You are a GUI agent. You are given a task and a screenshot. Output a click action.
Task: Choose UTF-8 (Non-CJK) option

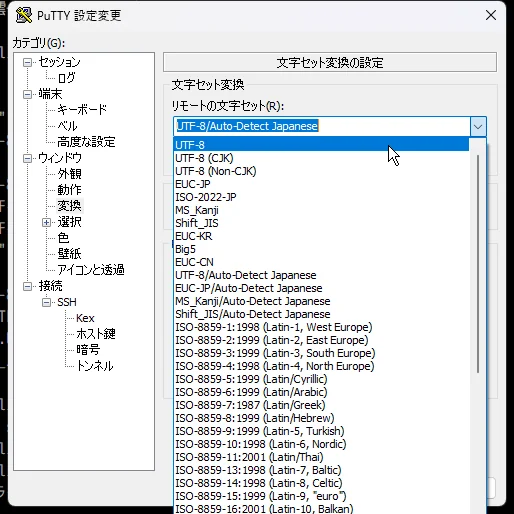pyautogui.click(x=321, y=171)
